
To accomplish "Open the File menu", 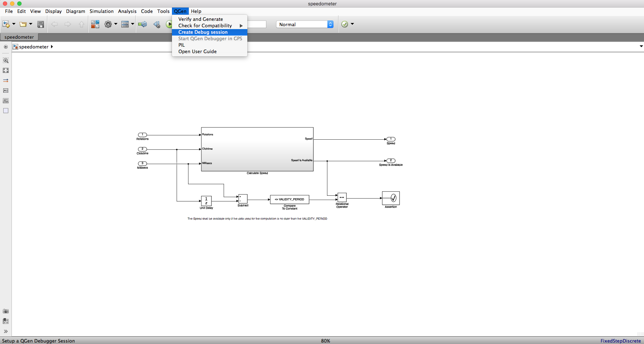I will [x=9, y=11].
